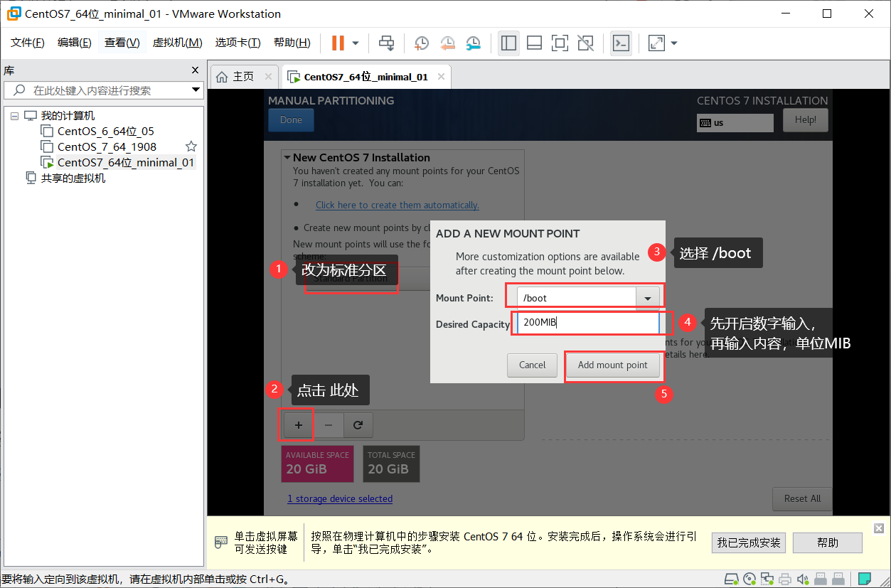Image resolution: width=891 pixels, height=588 pixels.
Task: Click the 我已完成安装 button
Action: 749,542
